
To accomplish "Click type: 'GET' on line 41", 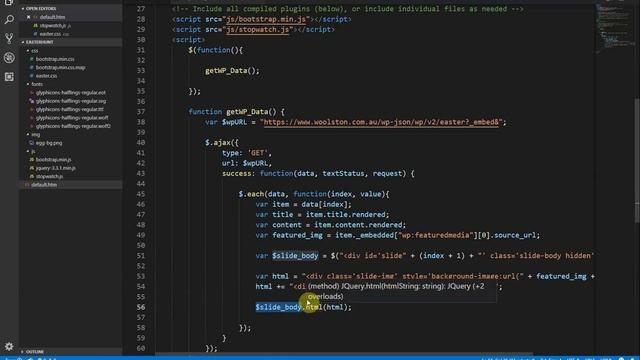I will click(x=247, y=153).
